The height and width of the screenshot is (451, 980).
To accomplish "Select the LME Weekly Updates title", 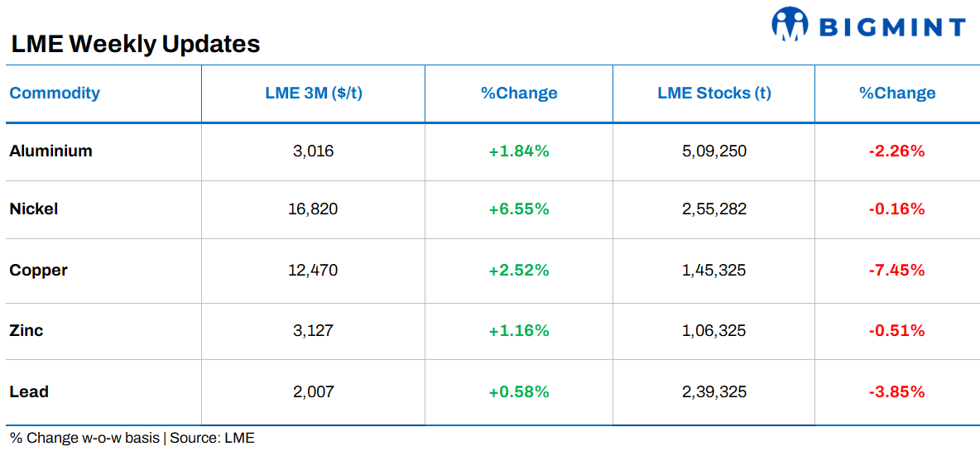I will click(135, 44).
